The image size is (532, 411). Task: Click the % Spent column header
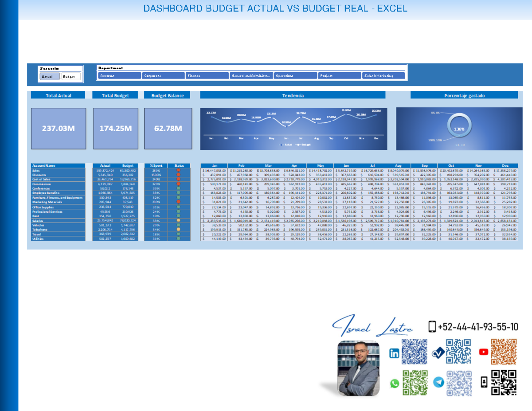tap(156, 165)
